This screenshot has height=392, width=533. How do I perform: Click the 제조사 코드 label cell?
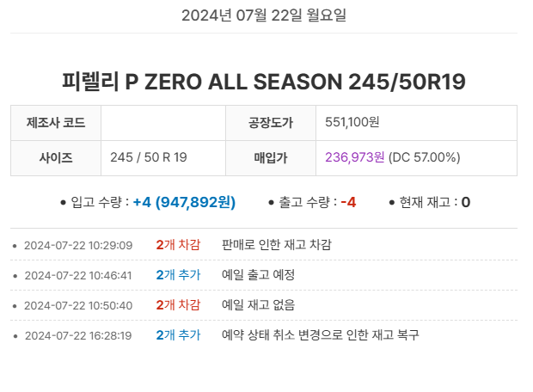(x=56, y=123)
